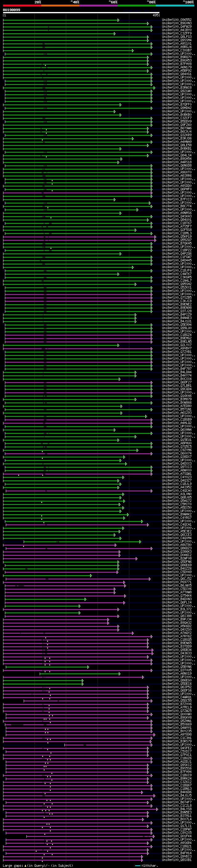Open hit UniRef100_B7QFF0

pyautogui.click(x=177, y=105)
